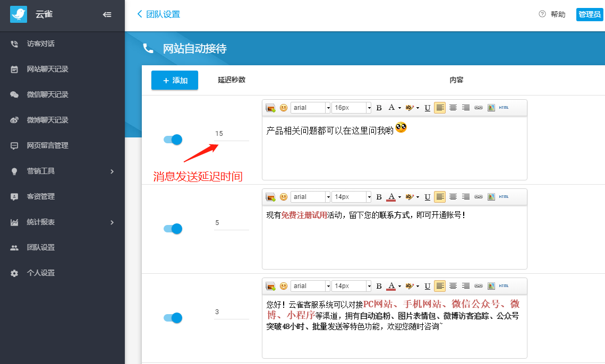Toggle off the 3-second message switch
Viewport: 605px width, 364px height.
[x=173, y=318]
